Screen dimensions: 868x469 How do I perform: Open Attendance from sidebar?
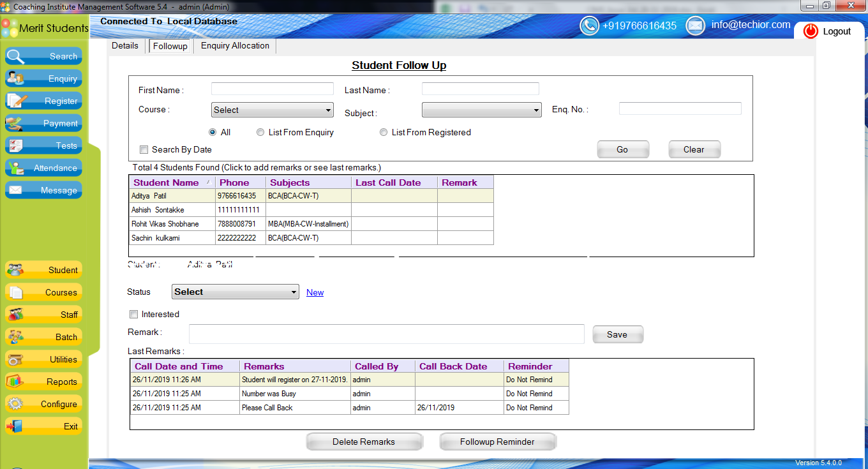tap(44, 168)
